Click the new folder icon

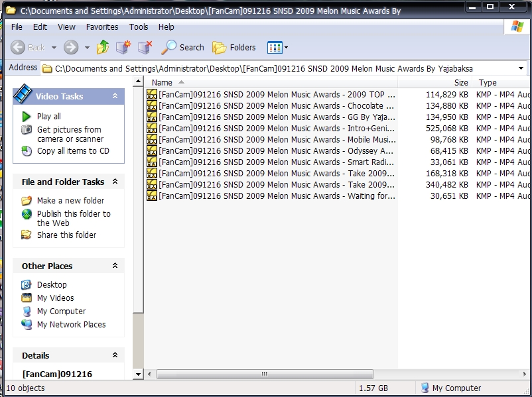tap(27, 200)
